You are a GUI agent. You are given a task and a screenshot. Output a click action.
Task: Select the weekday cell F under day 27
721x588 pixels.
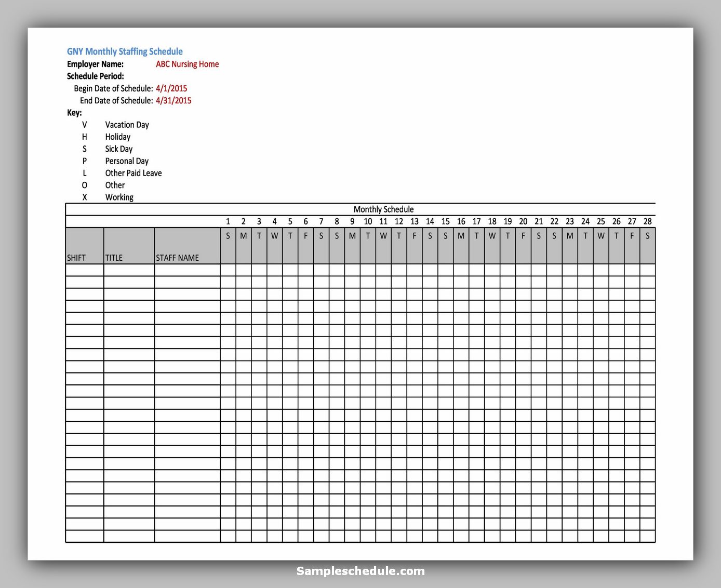632,246
